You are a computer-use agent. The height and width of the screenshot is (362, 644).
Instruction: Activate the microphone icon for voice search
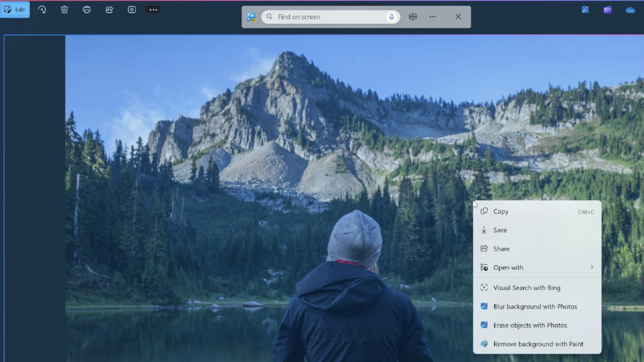coord(391,17)
